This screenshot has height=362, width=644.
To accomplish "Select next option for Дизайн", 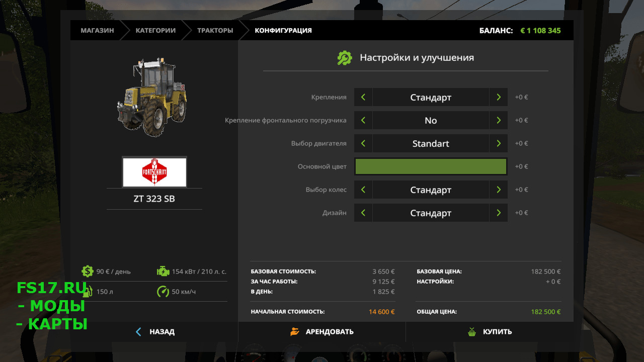I will click(x=498, y=213).
